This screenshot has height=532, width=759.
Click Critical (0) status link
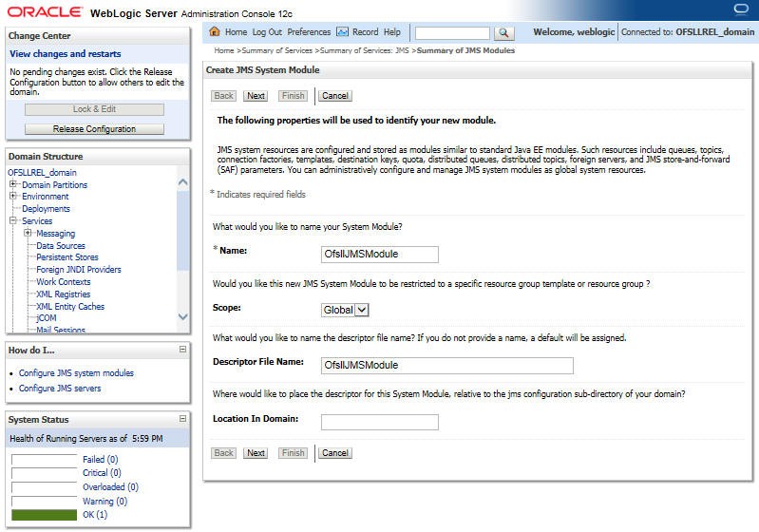(x=102, y=473)
